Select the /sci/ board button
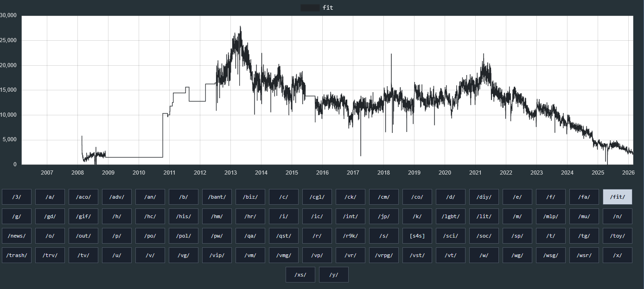Viewport: 644px width, 289px height. (451, 236)
